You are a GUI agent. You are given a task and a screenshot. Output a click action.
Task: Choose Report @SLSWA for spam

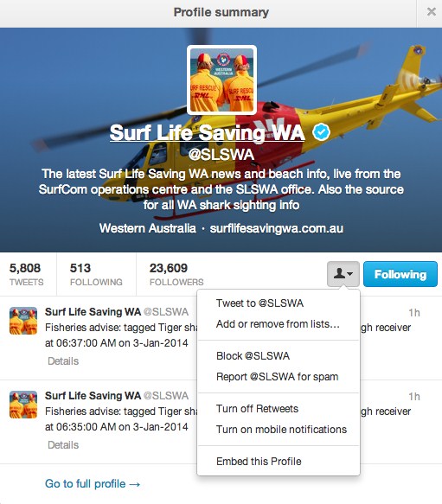(279, 376)
